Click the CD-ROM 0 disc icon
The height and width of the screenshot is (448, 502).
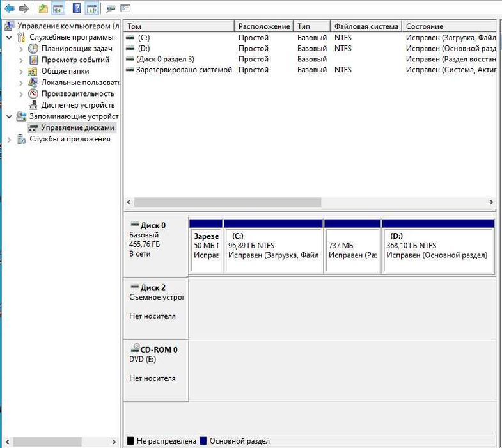pyautogui.click(x=136, y=348)
